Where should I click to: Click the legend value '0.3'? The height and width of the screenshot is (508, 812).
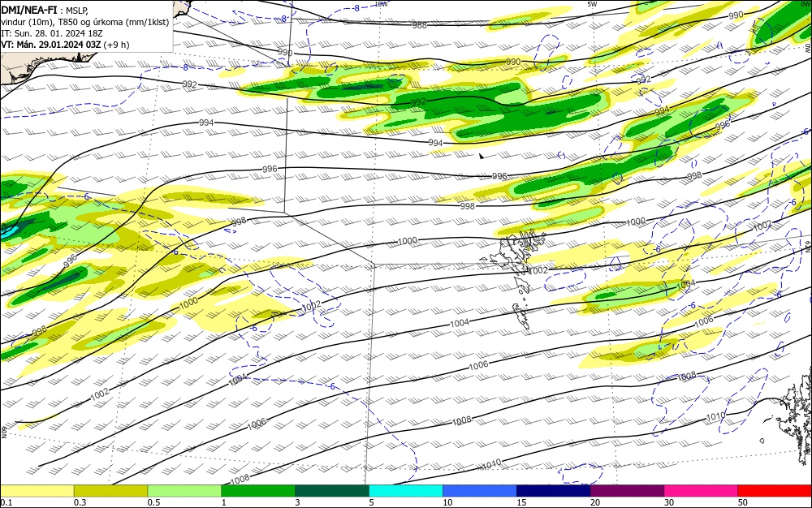point(80,502)
